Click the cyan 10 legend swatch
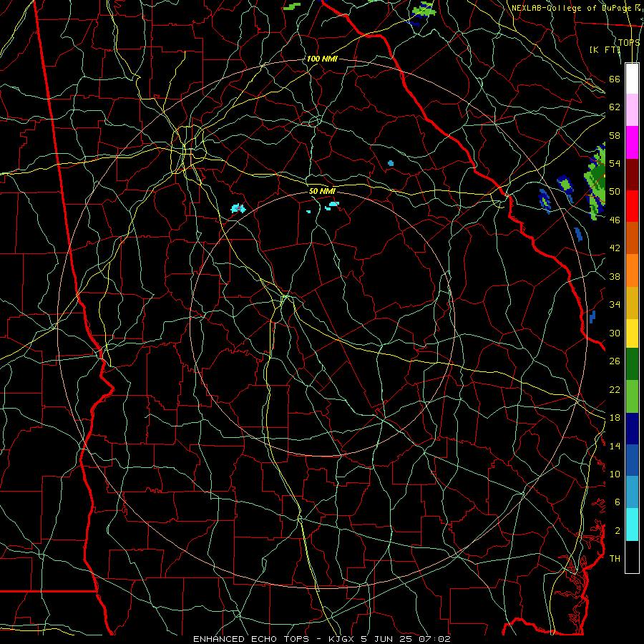The width and height of the screenshot is (644, 644). click(632, 525)
